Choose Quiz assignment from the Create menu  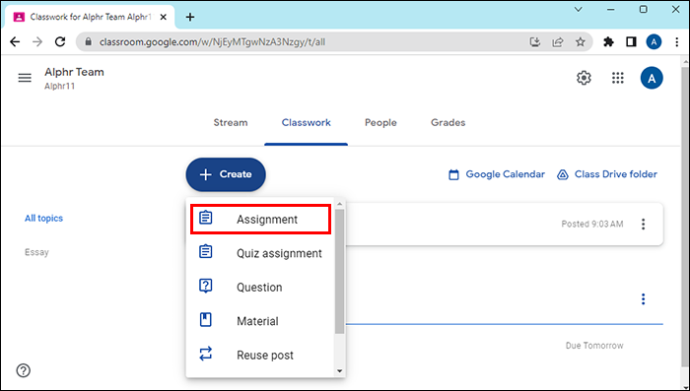click(x=261, y=253)
